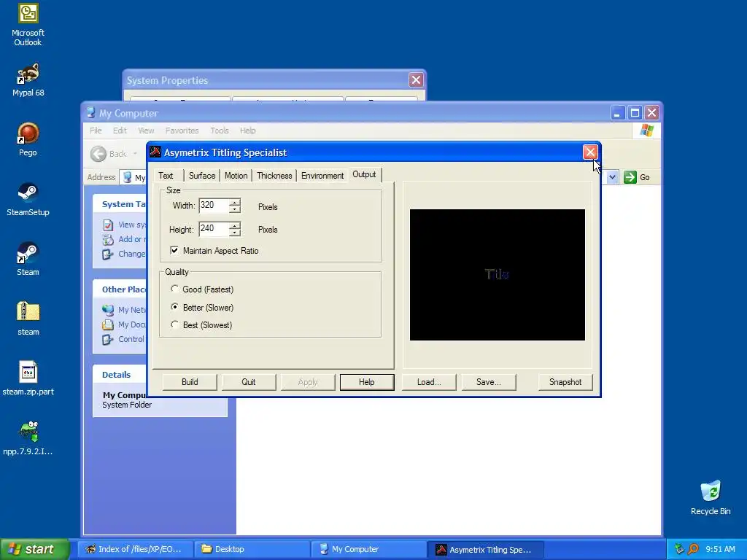Click the Snapshot button
Viewport: 747px width, 560px height.
pos(565,382)
